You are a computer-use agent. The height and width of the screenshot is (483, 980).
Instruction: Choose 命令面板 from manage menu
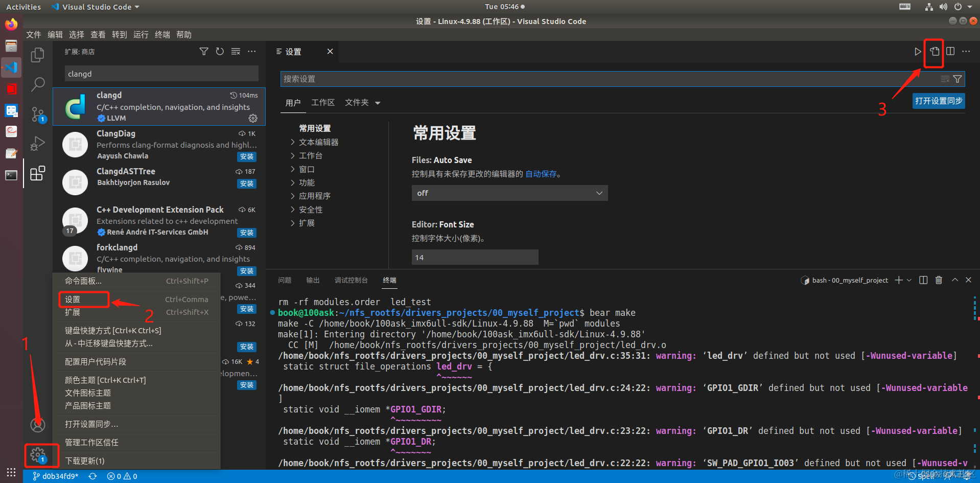(x=137, y=281)
